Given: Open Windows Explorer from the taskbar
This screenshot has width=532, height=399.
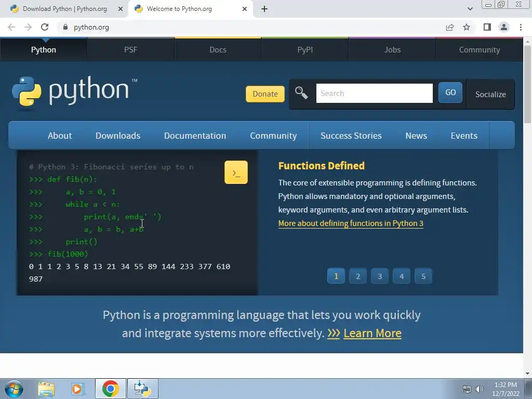Looking at the screenshot, I should [46, 389].
